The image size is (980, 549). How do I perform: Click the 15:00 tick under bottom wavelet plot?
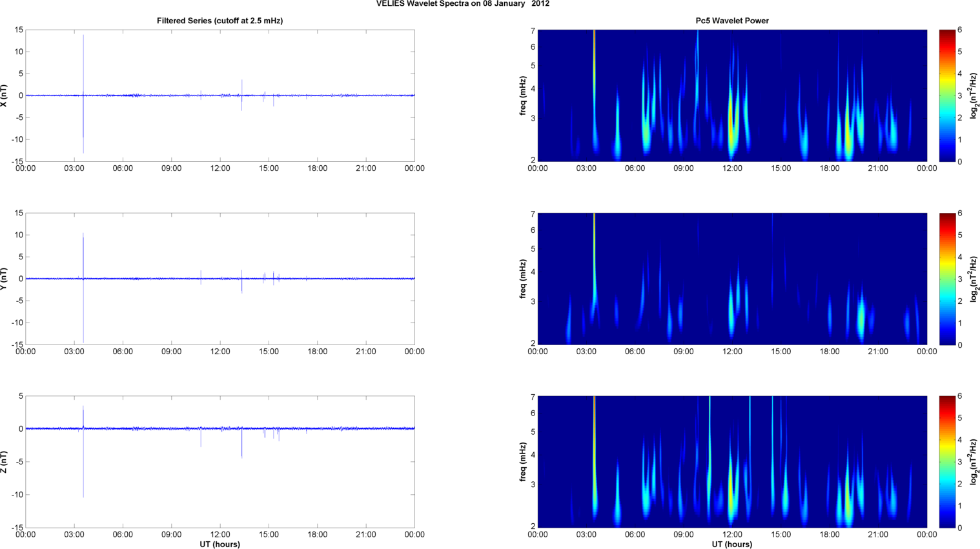[781, 534]
